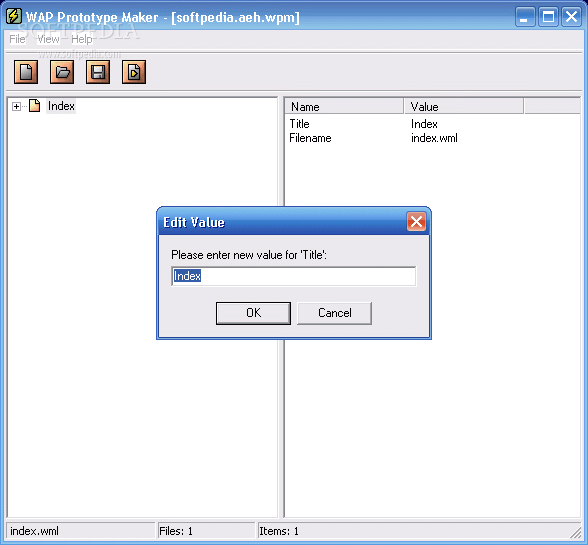Screen dimensions: 588x545
Task: Click the WAP Prototype Maker app icon
Action: coord(14,16)
